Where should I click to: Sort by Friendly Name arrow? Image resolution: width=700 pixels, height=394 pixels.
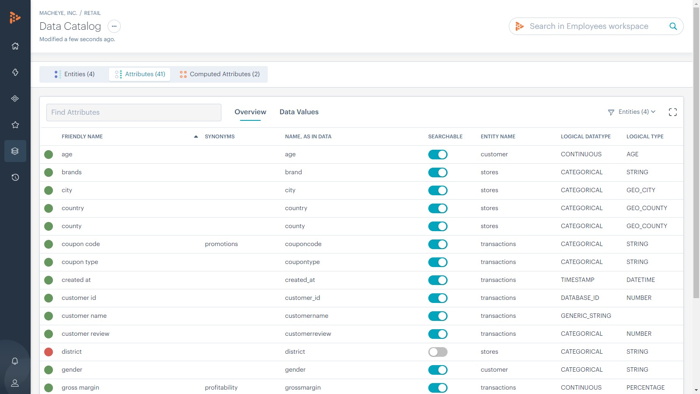tap(196, 137)
